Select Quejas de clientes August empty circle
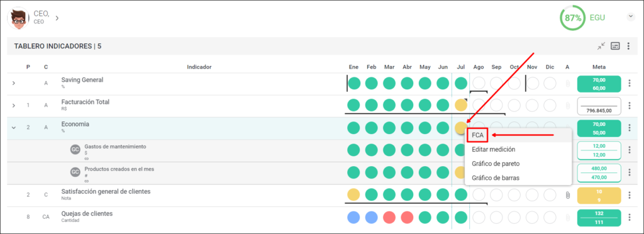 click(x=479, y=217)
